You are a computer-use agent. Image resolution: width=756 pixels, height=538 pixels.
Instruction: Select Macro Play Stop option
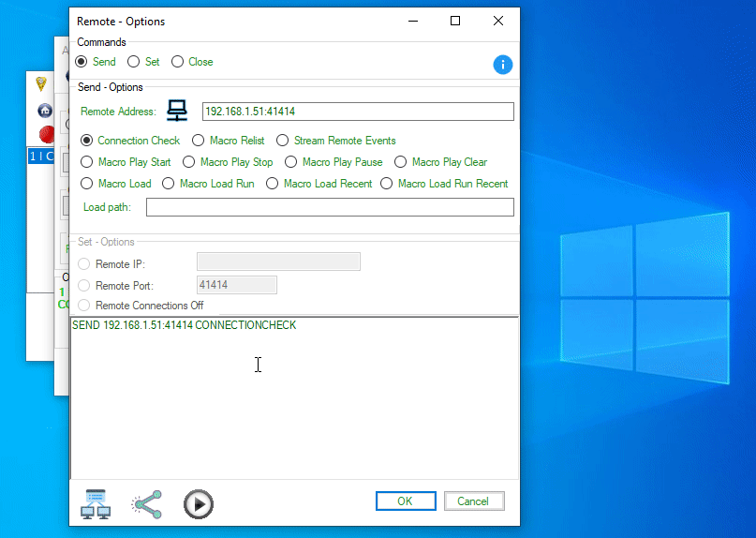(x=190, y=162)
